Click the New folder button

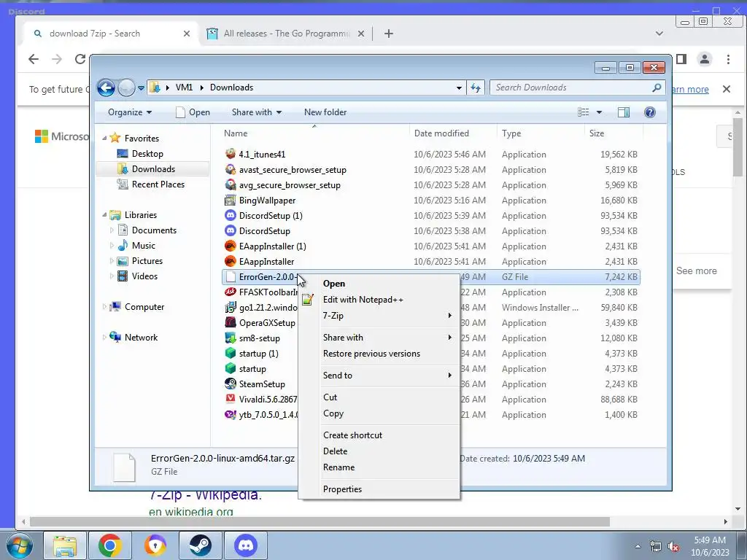(325, 112)
